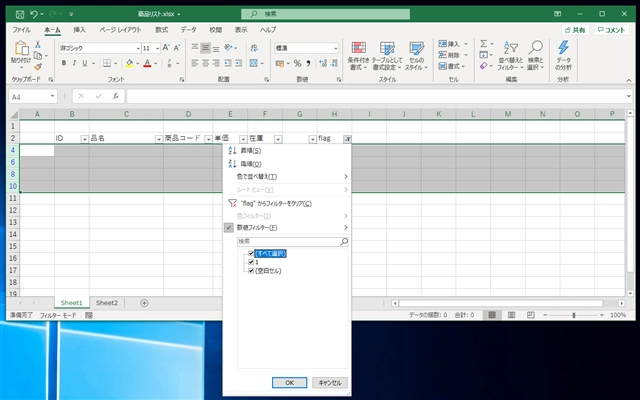
Task: Click the コメント button
Action: coord(611,30)
